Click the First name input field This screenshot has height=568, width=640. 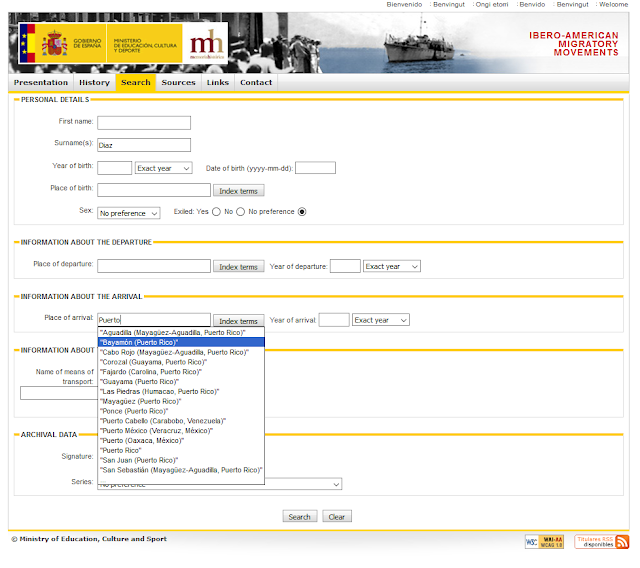pyautogui.click(x=144, y=122)
